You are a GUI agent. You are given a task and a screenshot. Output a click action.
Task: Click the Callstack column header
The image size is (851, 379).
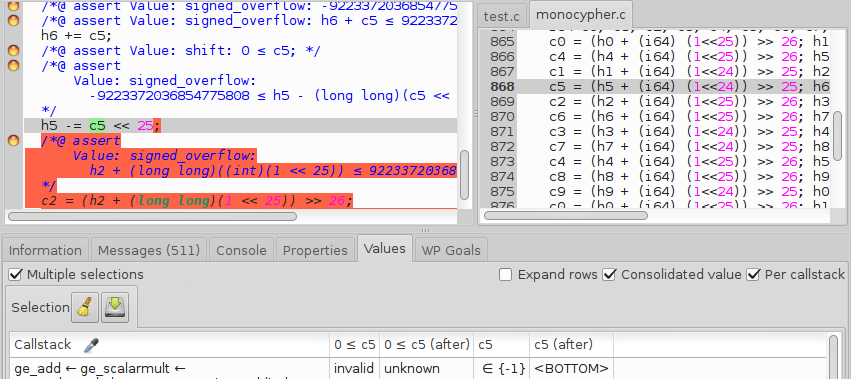(x=170, y=345)
